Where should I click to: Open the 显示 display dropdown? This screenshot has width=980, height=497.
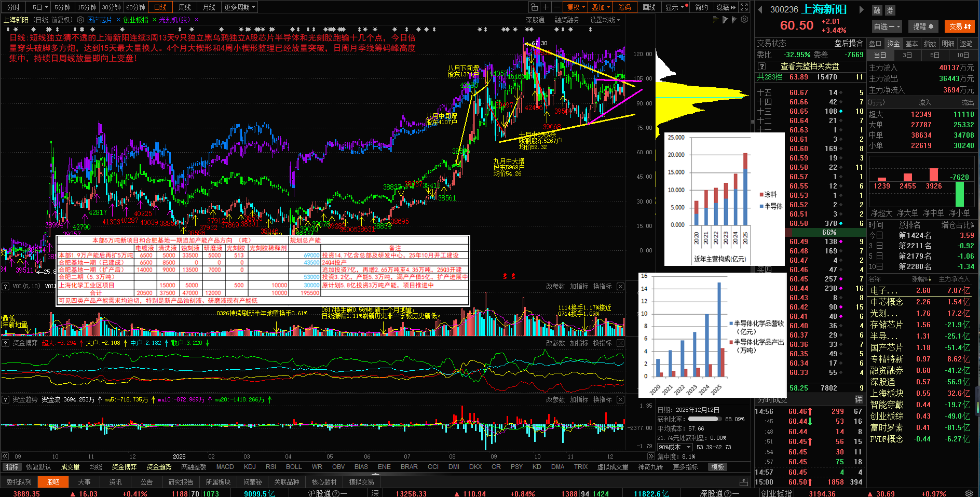pyautogui.click(x=676, y=7)
